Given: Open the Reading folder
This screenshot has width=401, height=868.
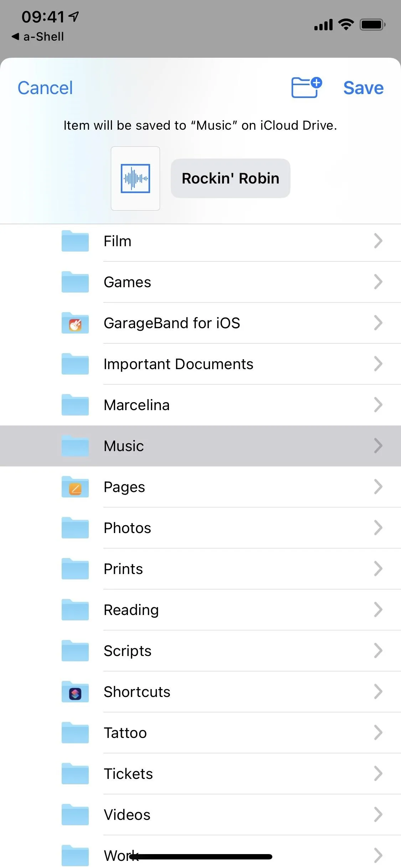Looking at the screenshot, I should click(x=200, y=610).
